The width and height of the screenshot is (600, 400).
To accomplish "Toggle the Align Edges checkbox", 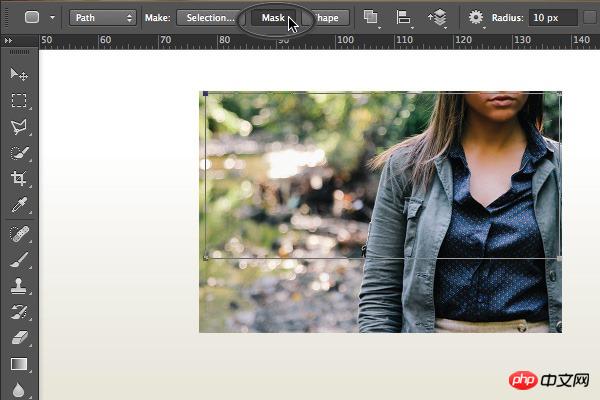I will 590,17.
